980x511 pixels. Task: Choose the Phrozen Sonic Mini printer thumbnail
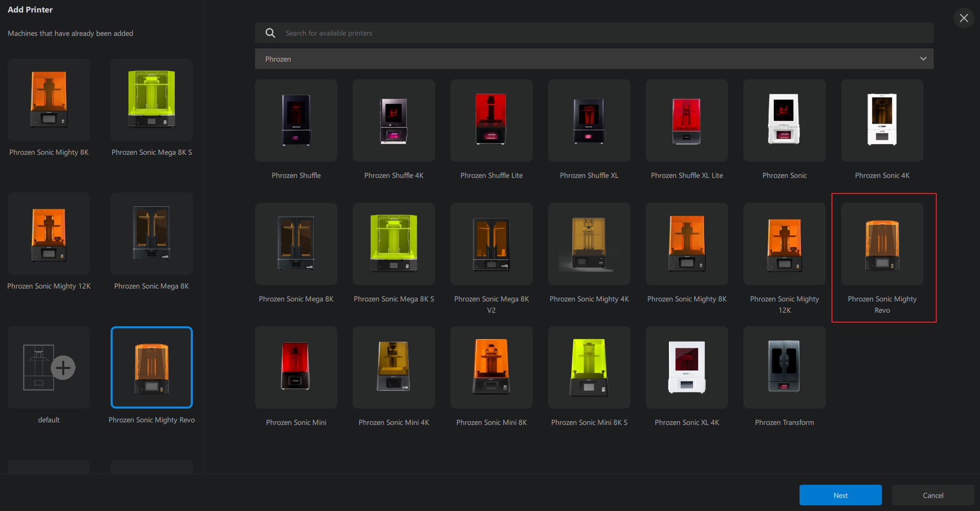[x=296, y=367]
